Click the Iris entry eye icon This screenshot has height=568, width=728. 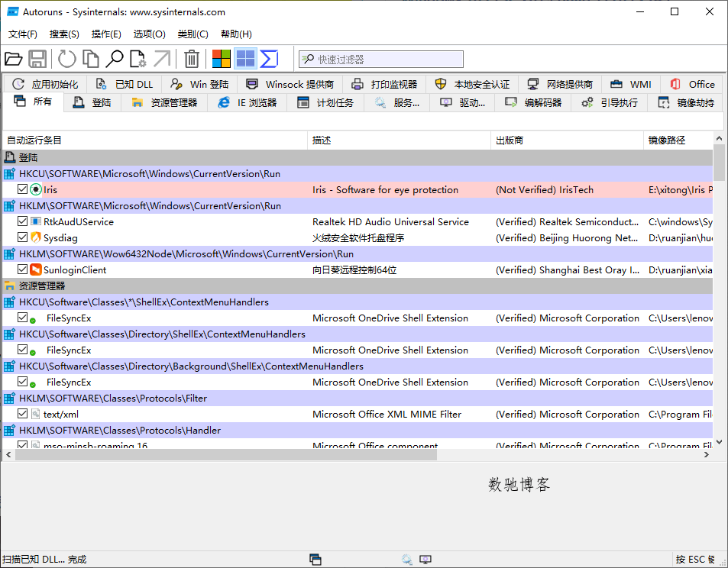36,190
